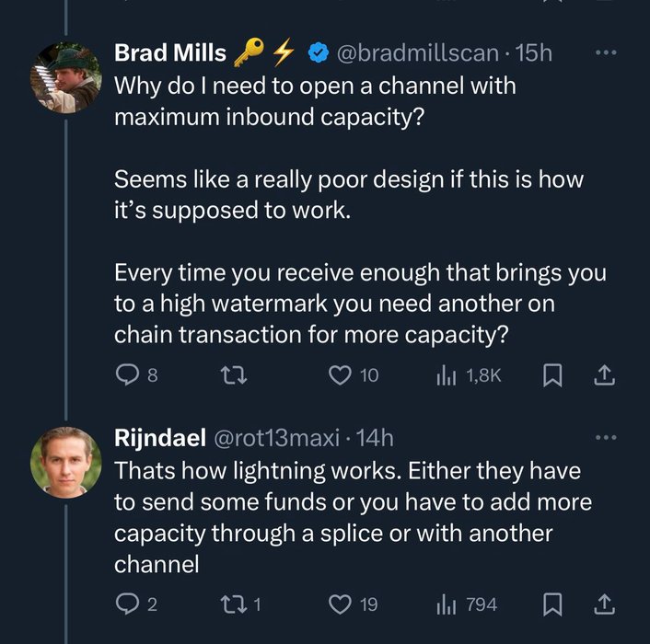Open Brad Mills display name

click(169, 53)
